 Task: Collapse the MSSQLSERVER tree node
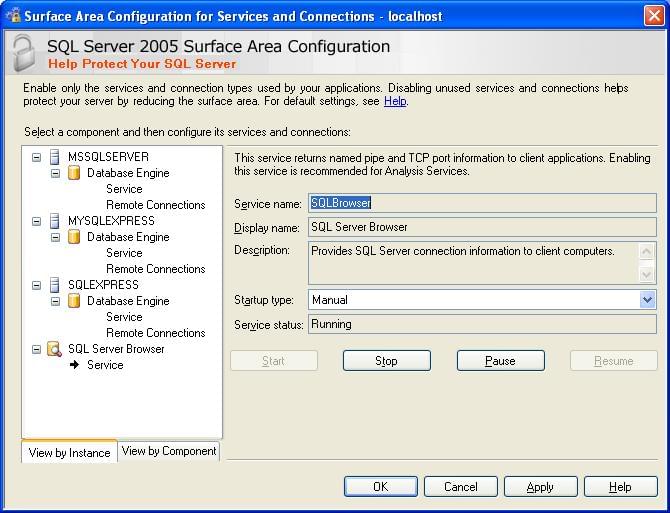(x=37, y=157)
